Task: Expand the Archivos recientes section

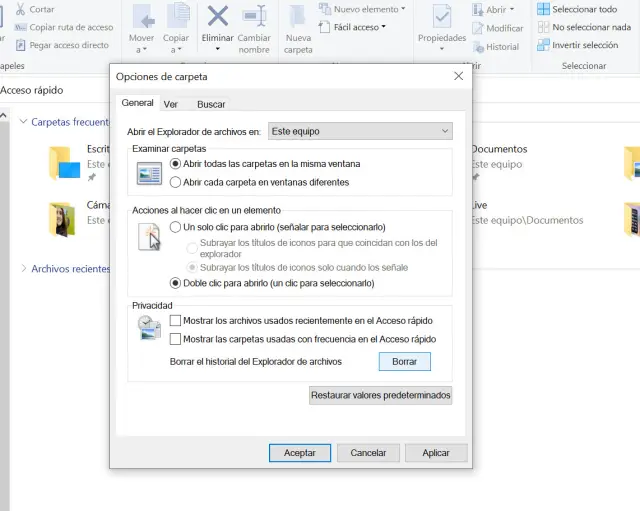Action: click(24, 269)
